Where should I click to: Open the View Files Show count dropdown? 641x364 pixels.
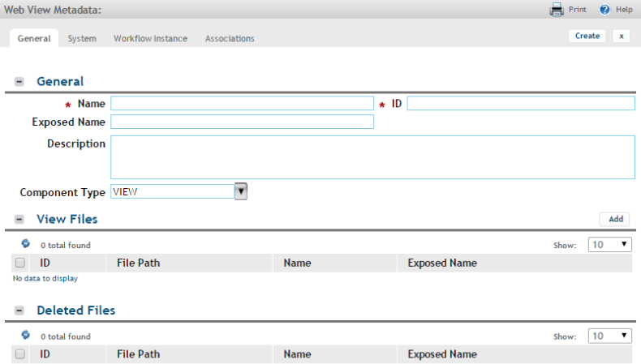coord(609,244)
